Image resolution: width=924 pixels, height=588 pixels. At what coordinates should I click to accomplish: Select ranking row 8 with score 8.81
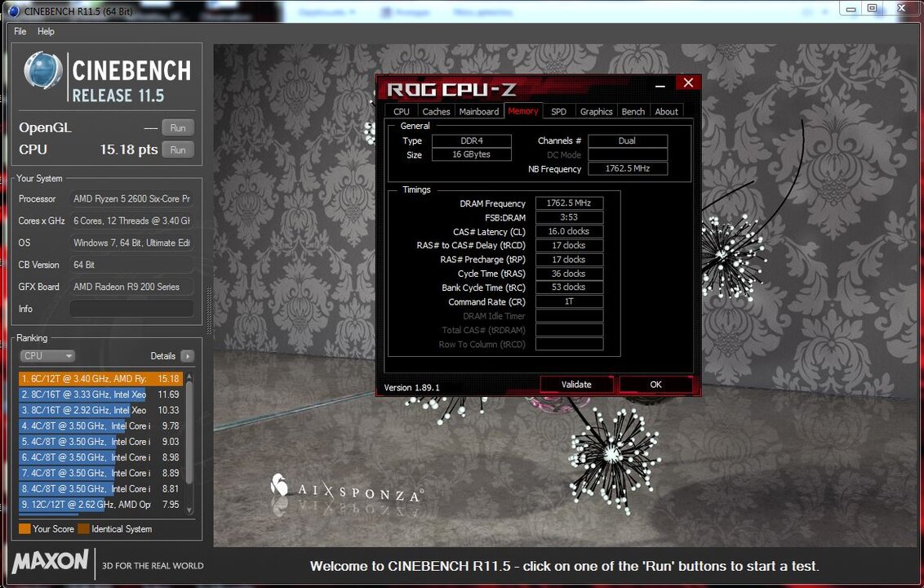[100, 488]
